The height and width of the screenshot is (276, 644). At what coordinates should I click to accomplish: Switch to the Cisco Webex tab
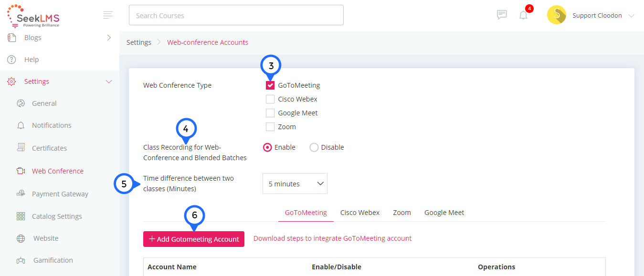click(x=360, y=213)
